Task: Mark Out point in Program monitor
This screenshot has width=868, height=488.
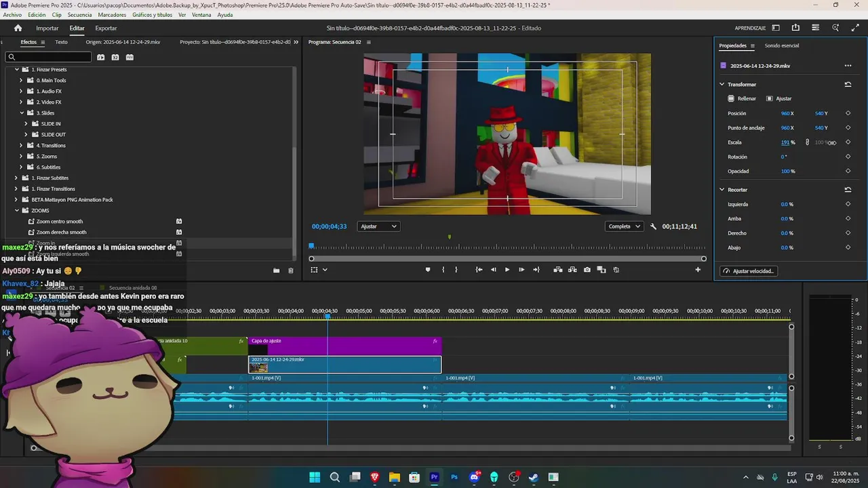Action: tap(456, 270)
